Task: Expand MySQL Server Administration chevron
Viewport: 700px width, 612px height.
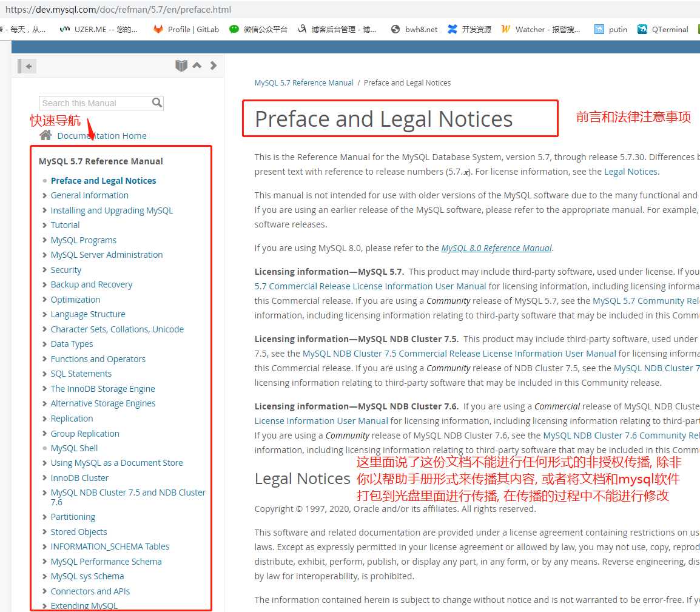Action: click(44, 255)
